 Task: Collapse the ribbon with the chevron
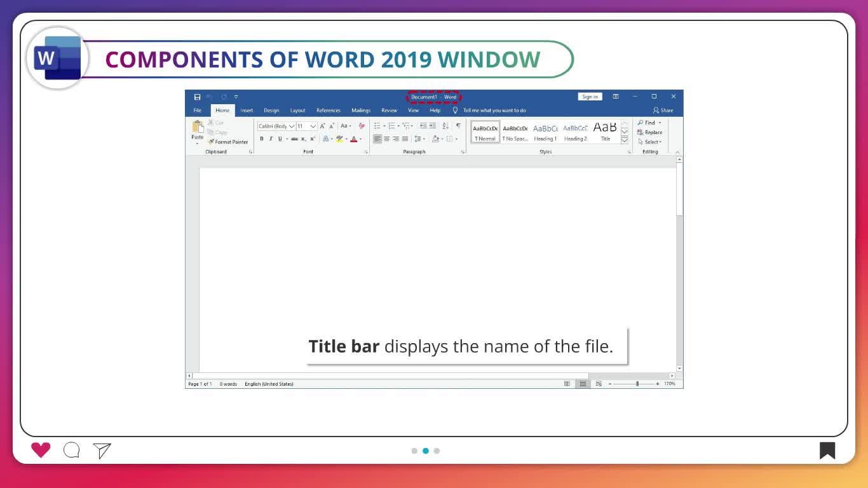(x=677, y=152)
